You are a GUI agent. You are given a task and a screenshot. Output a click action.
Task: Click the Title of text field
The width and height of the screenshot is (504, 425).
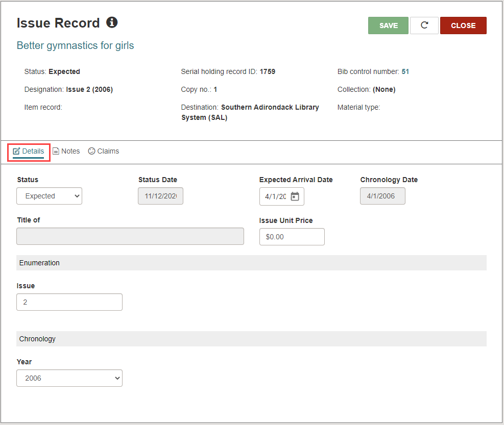tap(130, 236)
